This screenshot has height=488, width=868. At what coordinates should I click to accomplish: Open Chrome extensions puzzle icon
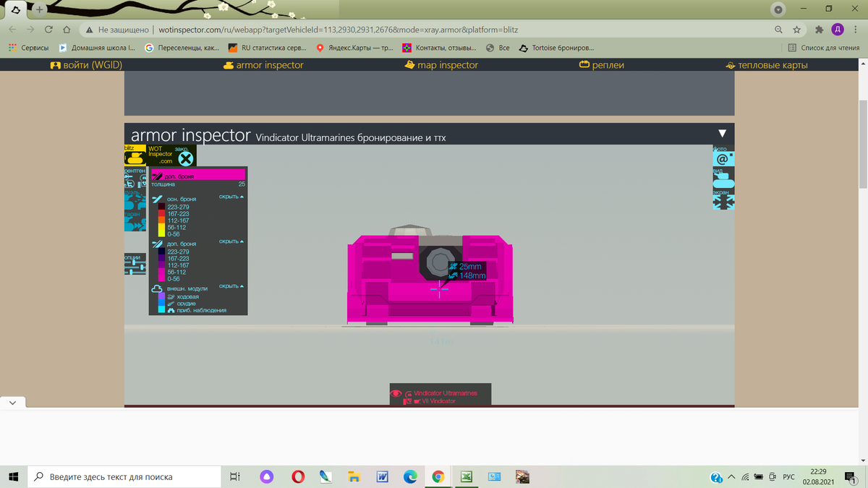[x=819, y=30]
